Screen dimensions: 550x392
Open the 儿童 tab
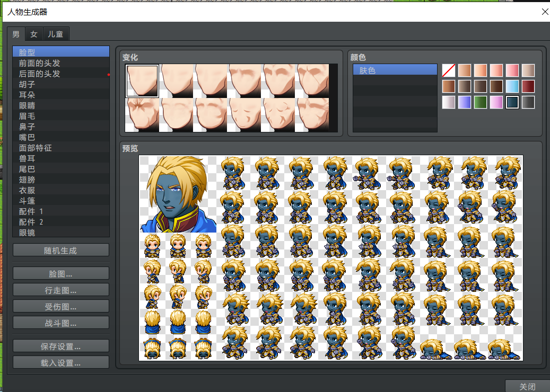56,34
